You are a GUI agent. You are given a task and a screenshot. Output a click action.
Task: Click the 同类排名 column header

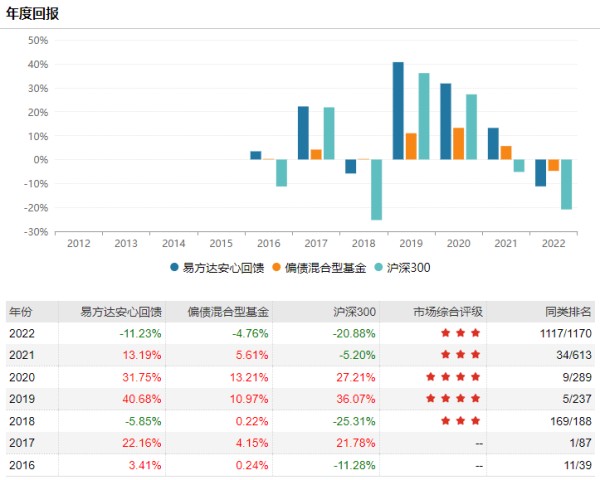[x=561, y=311]
